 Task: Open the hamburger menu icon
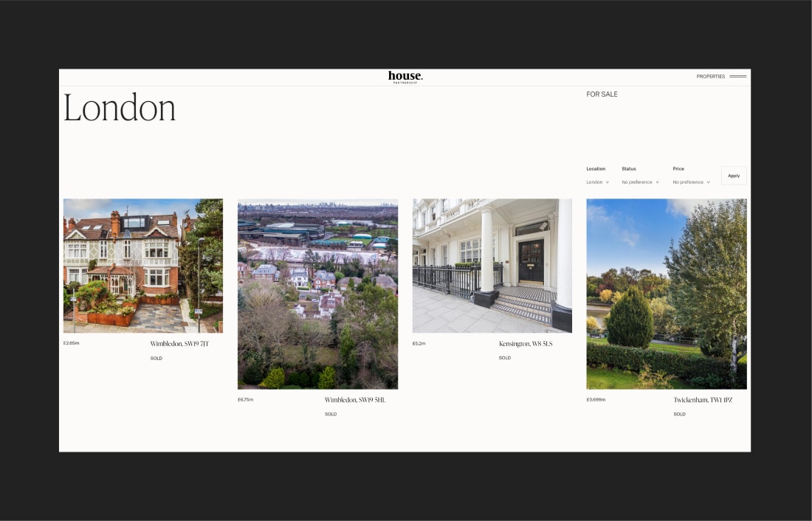(x=737, y=76)
